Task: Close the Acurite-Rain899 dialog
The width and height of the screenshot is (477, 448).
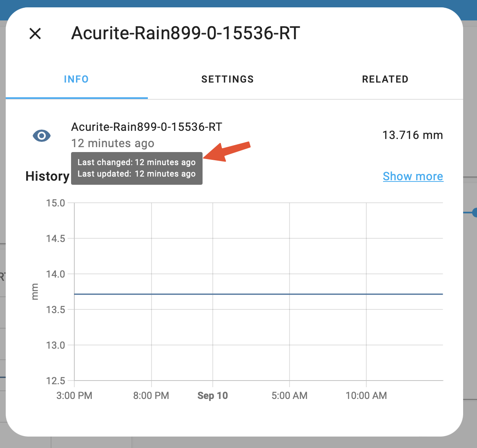Action: 35,34
